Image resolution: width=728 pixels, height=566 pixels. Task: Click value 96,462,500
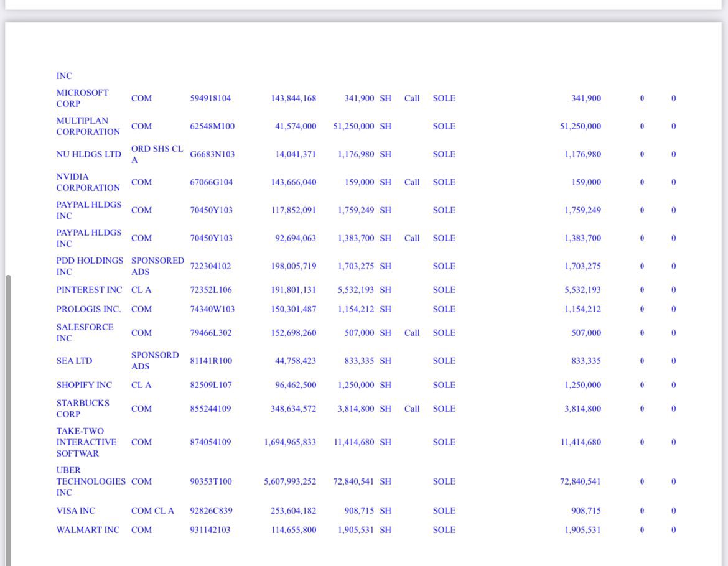(x=296, y=385)
